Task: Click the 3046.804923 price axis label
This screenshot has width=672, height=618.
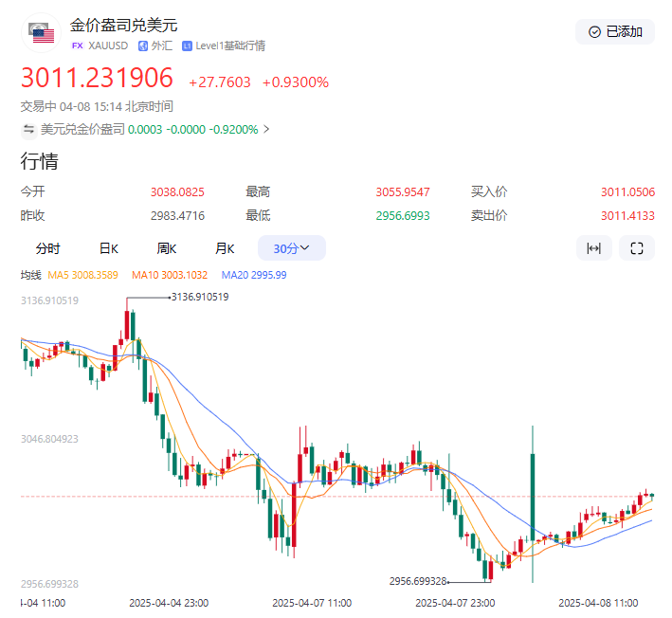Action: 49,439
